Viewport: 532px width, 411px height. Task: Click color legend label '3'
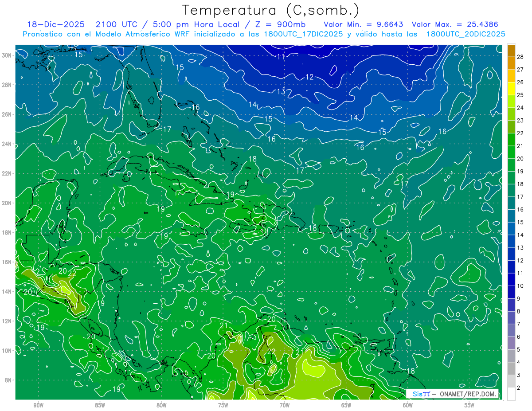point(519,375)
